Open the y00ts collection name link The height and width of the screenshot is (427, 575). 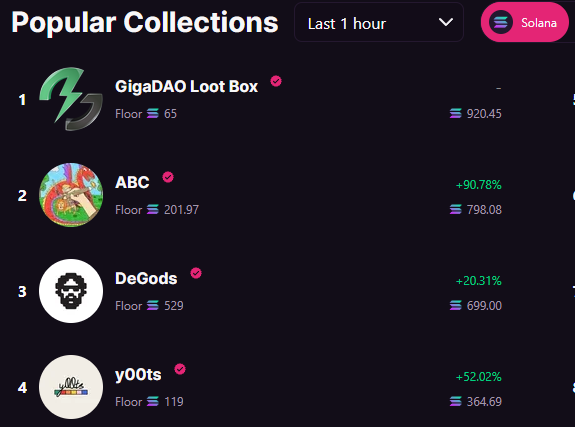(x=138, y=375)
